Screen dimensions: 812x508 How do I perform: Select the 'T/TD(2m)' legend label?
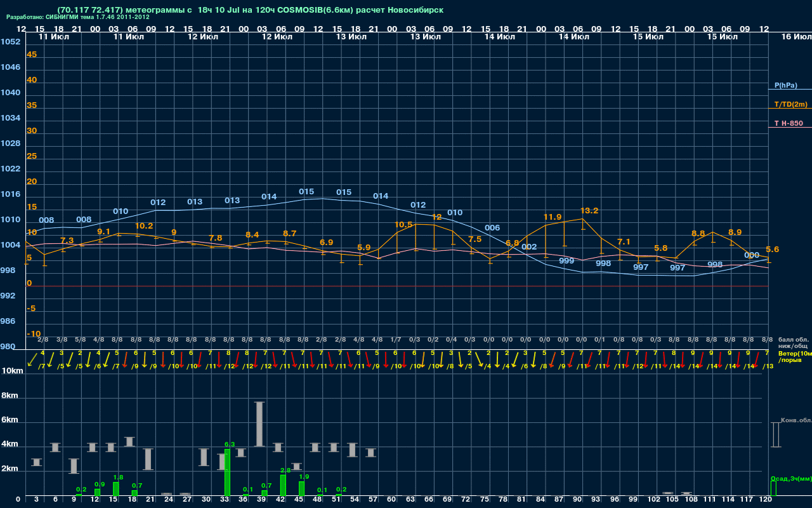[x=790, y=104]
